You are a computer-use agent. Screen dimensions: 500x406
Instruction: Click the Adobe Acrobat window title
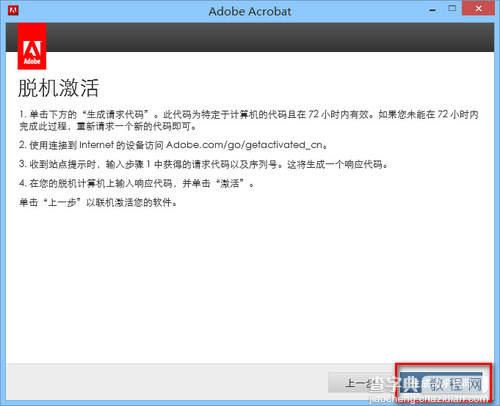250,11
